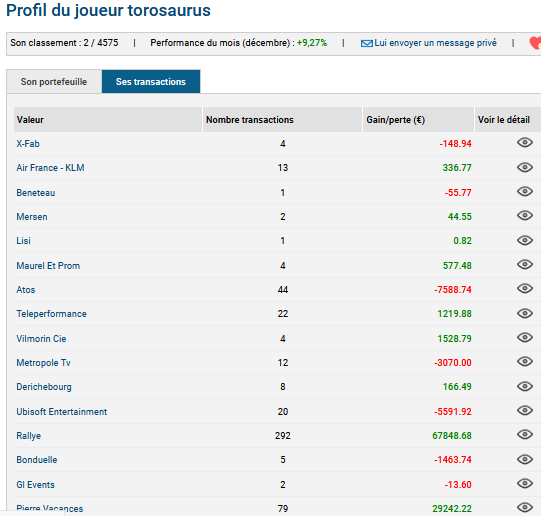This screenshot has width=541, height=516.
Task: Click Metropole Tv loss -3070.00
Action: coord(453,363)
